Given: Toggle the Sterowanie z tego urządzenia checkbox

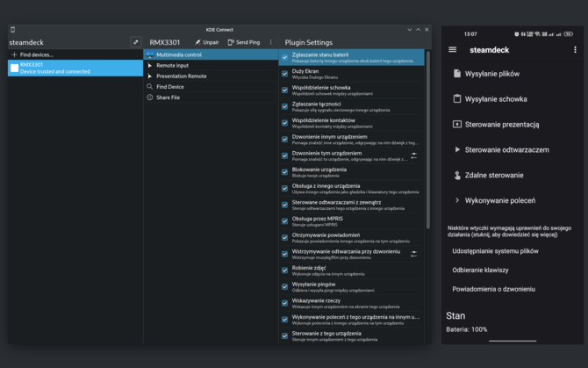Looking at the screenshot, I should 285,336.
